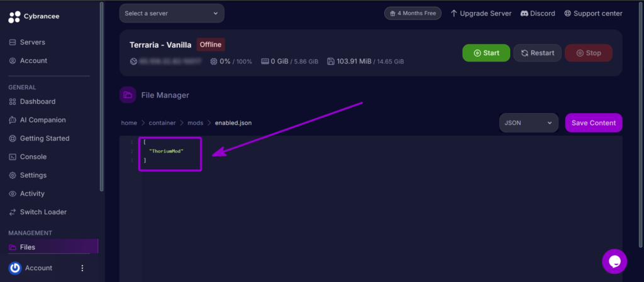The width and height of the screenshot is (644, 282).
Task: Click the Settings gear icon
Action: point(13,175)
